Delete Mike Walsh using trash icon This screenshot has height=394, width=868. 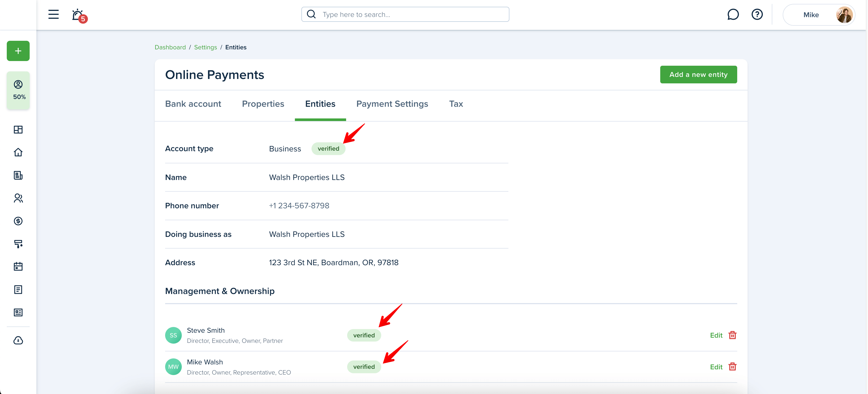tap(732, 367)
